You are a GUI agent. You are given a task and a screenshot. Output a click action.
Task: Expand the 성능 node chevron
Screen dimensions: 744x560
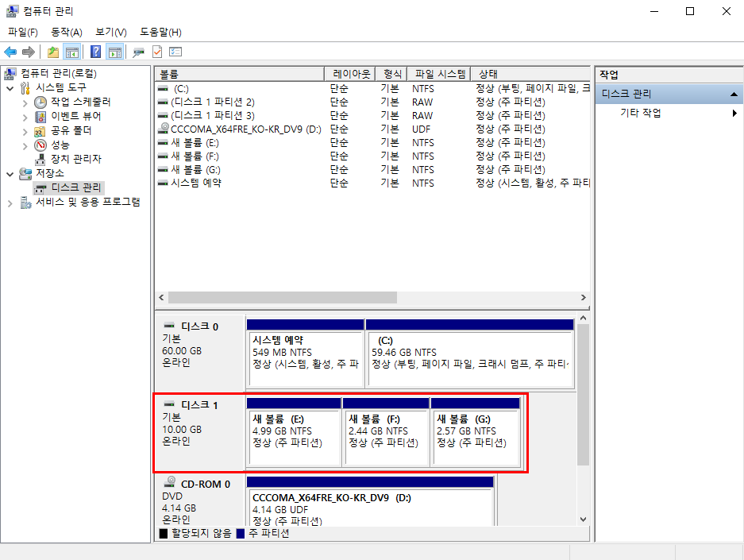coord(25,145)
